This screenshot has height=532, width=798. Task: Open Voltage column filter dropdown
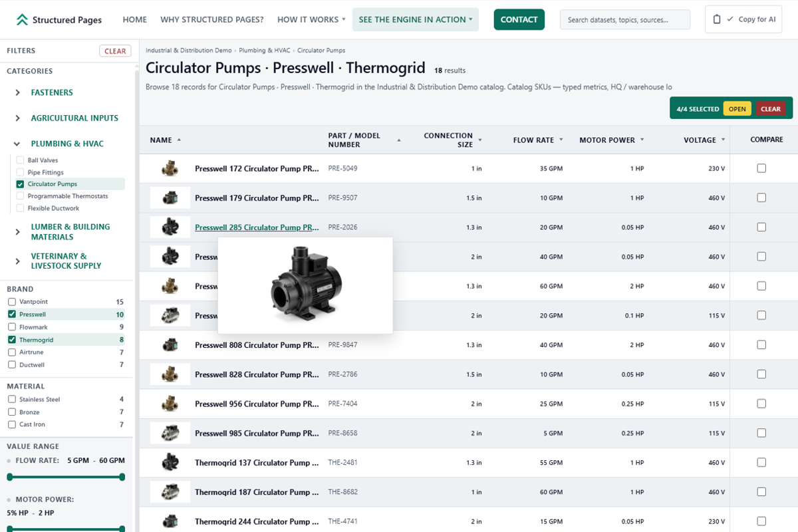(722, 140)
